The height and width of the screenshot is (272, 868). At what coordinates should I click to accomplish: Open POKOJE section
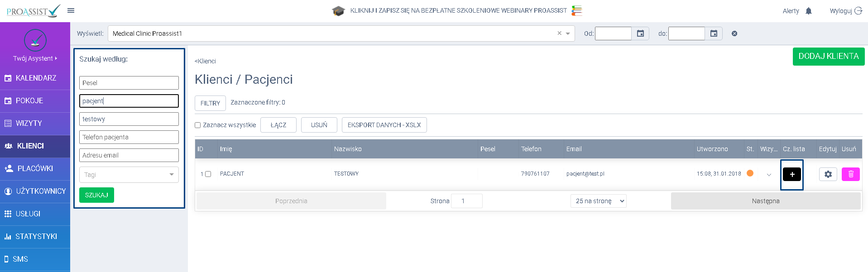pos(35,101)
